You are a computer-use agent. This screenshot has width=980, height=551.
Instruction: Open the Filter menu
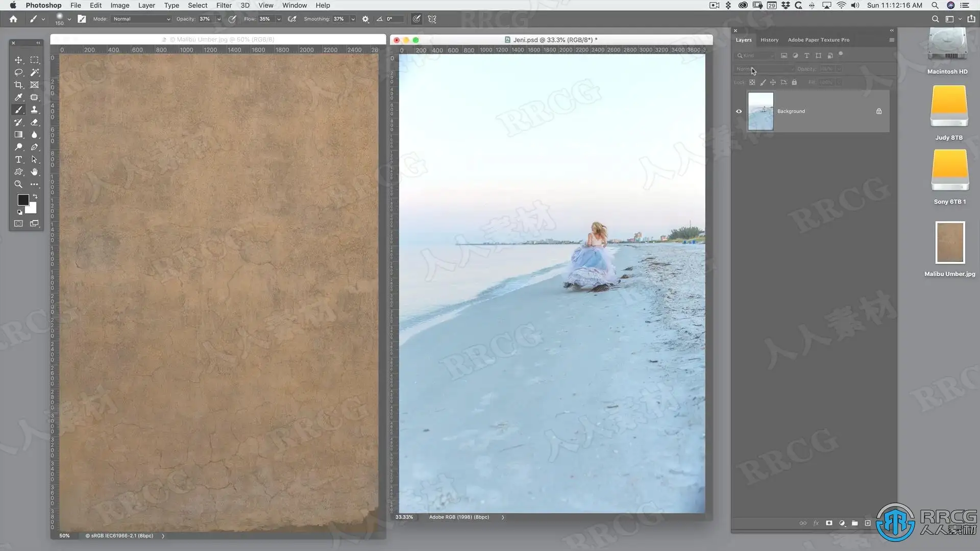point(224,5)
